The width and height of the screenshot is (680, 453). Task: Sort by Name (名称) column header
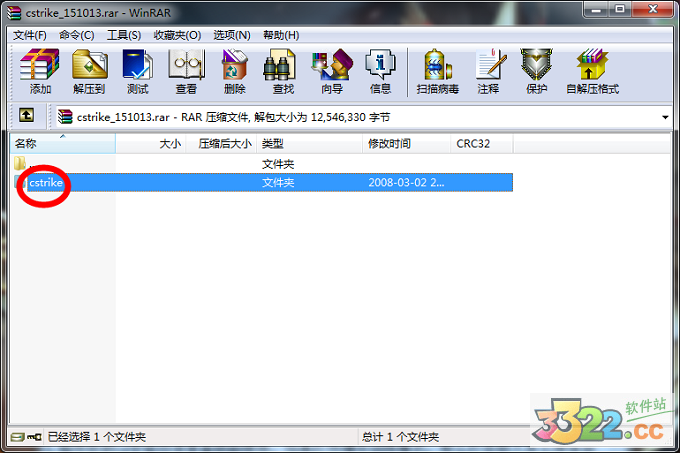pyautogui.click(x=60, y=144)
